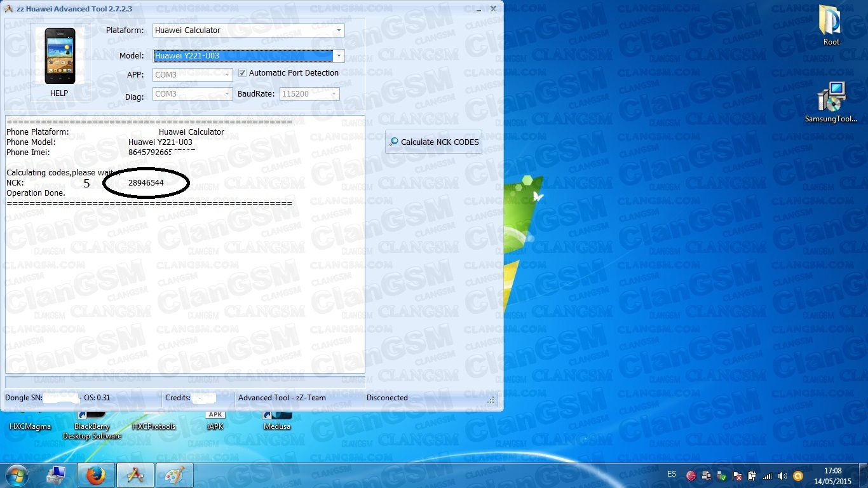Viewport: 868px width, 488px height.
Task: Switch to Firefox in the taskbar
Action: pyautogui.click(x=96, y=475)
